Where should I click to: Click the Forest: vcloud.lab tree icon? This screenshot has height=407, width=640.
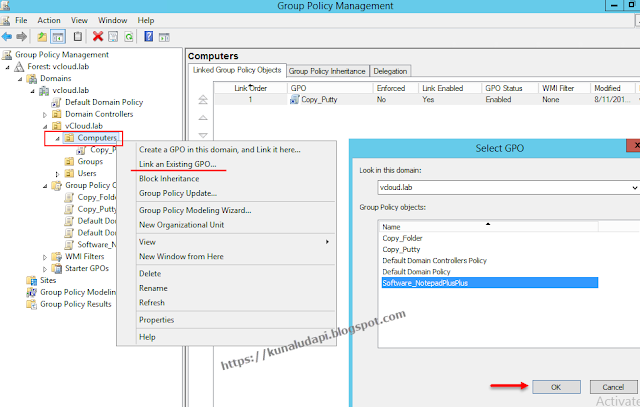pos(19,67)
